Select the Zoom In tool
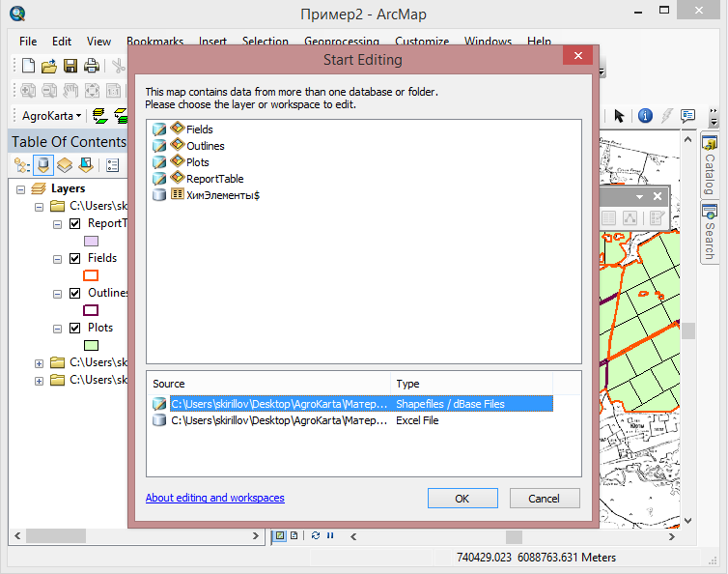 tap(27, 90)
